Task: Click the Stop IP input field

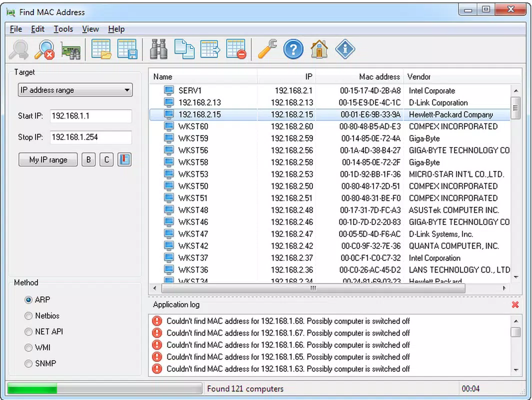Action: [x=90, y=137]
